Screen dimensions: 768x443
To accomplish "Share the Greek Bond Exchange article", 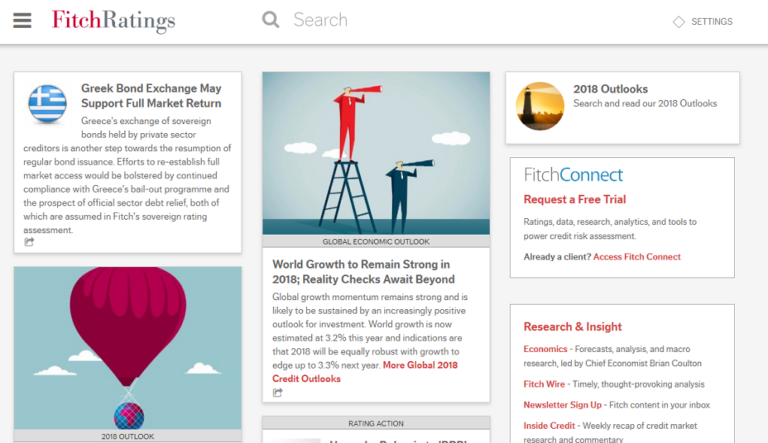I will [29, 242].
